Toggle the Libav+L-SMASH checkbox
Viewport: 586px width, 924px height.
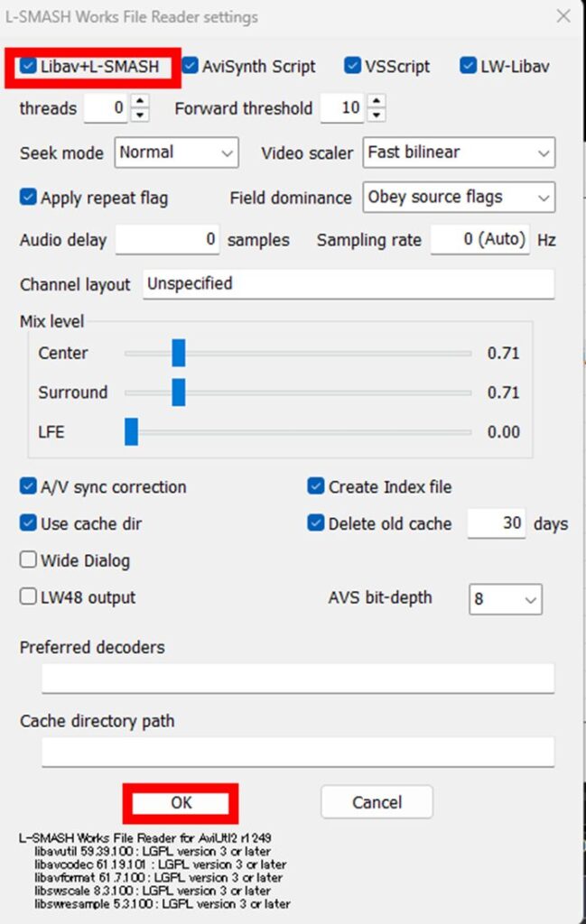click(29, 66)
